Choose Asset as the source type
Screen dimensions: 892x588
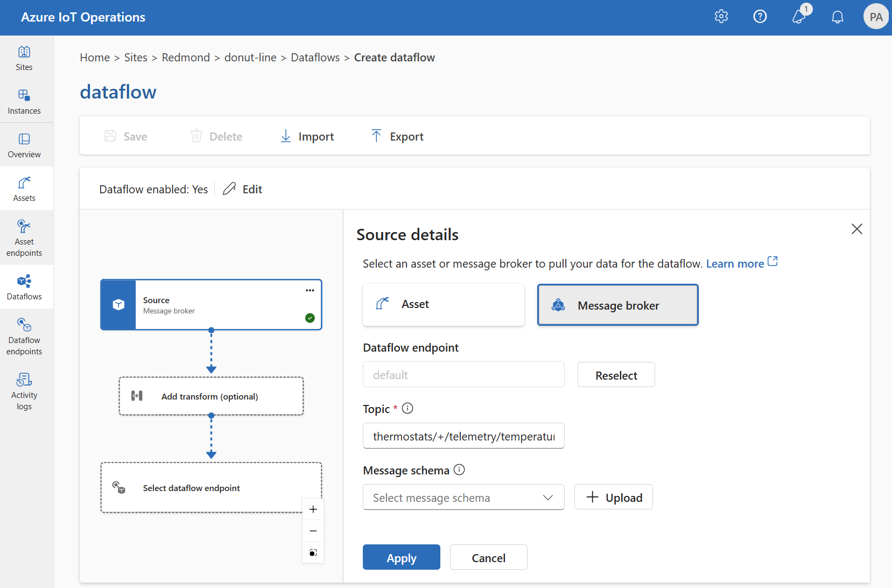444,304
